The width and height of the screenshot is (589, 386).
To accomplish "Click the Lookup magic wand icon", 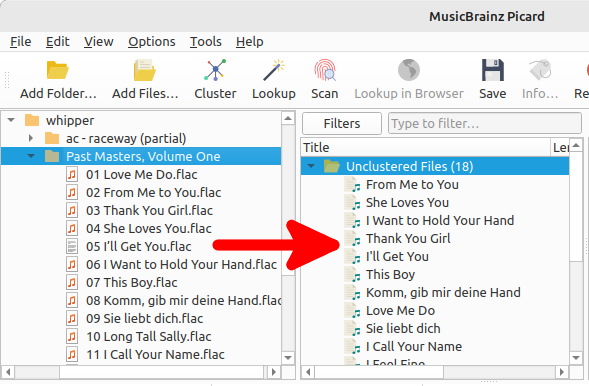I will coord(273,70).
